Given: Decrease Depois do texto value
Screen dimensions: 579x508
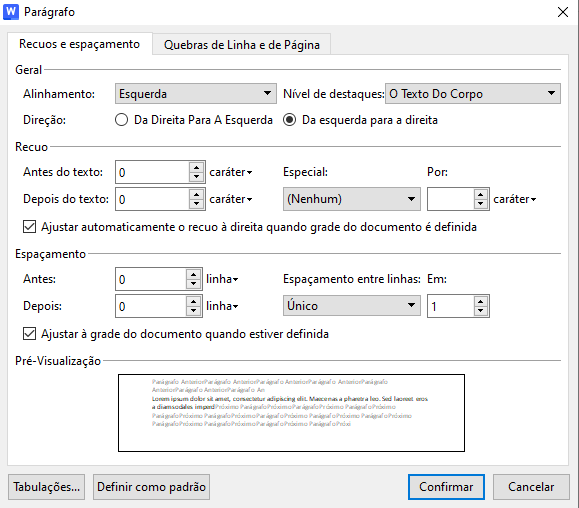Looking at the screenshot, I should coord(197,204).
